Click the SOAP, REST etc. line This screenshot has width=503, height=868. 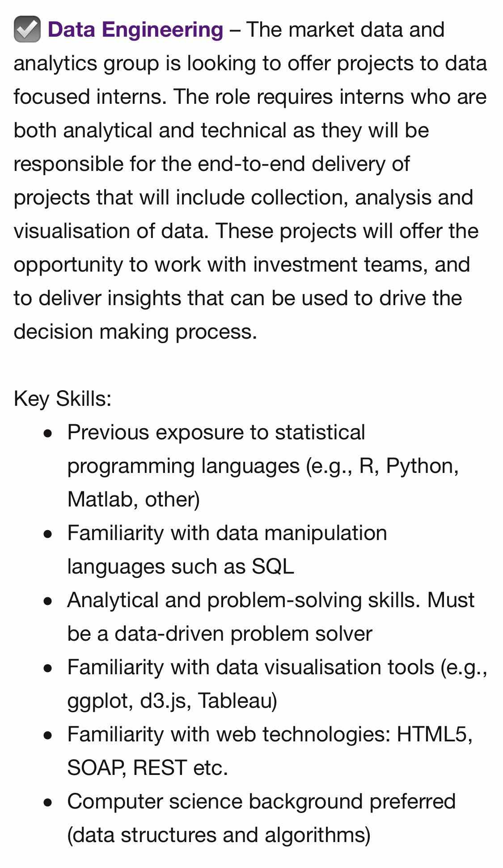point(148,768)
